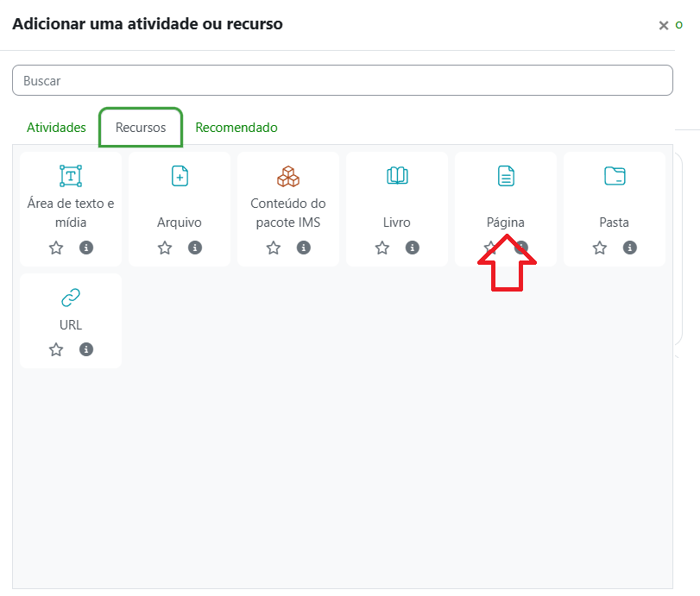700x596 pixels.
Task: Switch to the Atividades tab
Action: [x=56, y=128]
